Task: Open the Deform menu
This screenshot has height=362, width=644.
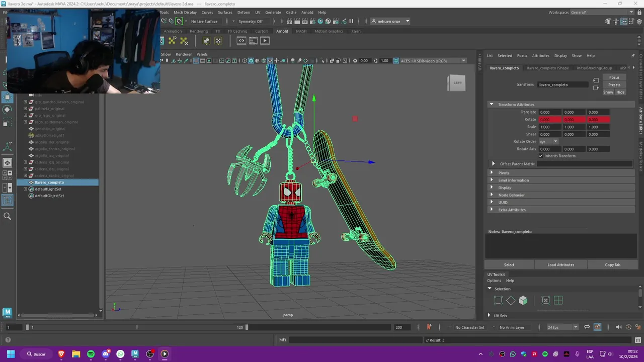Action: click(x=244, y=13)
